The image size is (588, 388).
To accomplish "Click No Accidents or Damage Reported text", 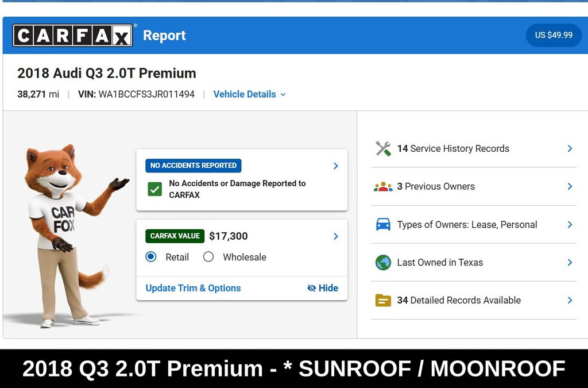I will (x=237, y=189).
